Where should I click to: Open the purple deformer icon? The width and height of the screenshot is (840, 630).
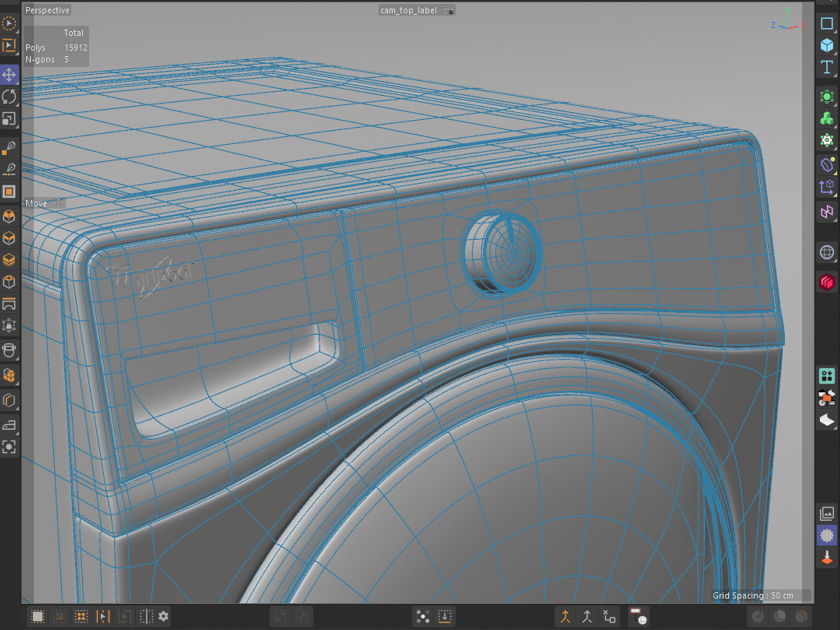point(827,165)
